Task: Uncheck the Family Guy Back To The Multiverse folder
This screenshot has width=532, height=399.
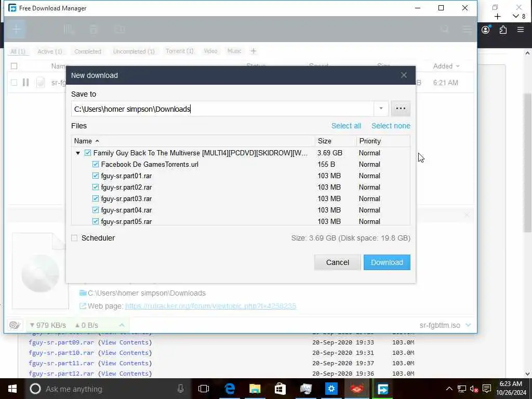Action: point(88,153)
